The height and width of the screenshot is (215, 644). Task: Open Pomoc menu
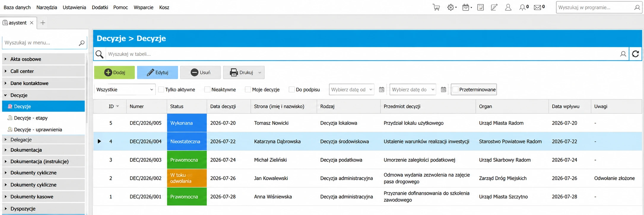[x=120, y=7]
